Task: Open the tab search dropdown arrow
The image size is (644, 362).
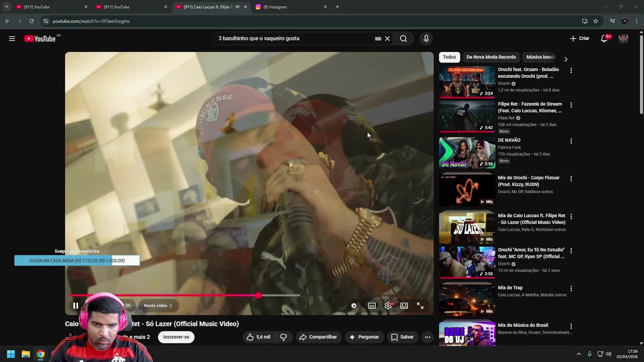Action: (7, 7)
